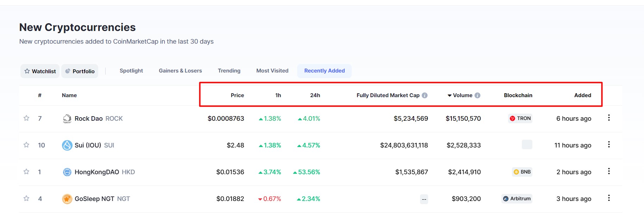Click GoSleep NGT market cap placeholder '--'
The width and height of the screenshot is (644, 214).
424,199
